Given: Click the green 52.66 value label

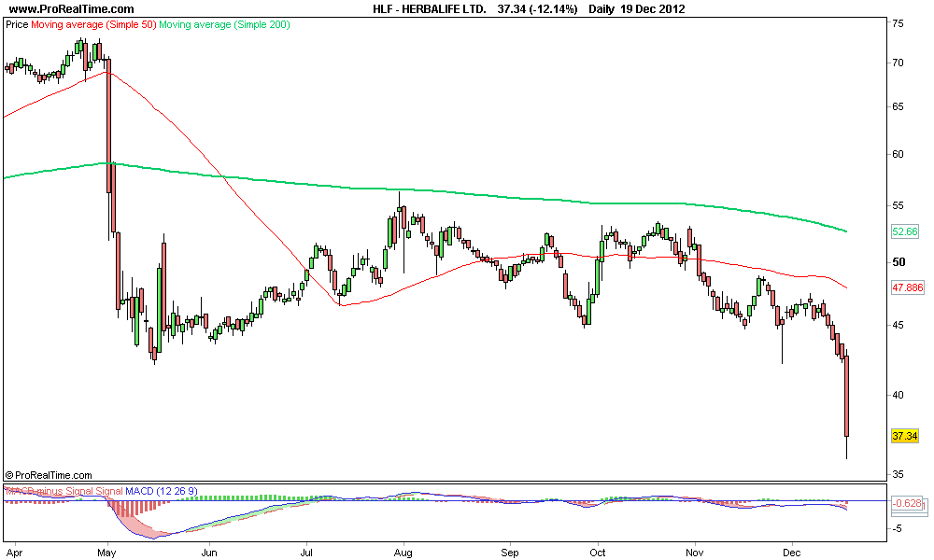Looking at the screenshot, I should pyautogui.click(x=905, y=231).
